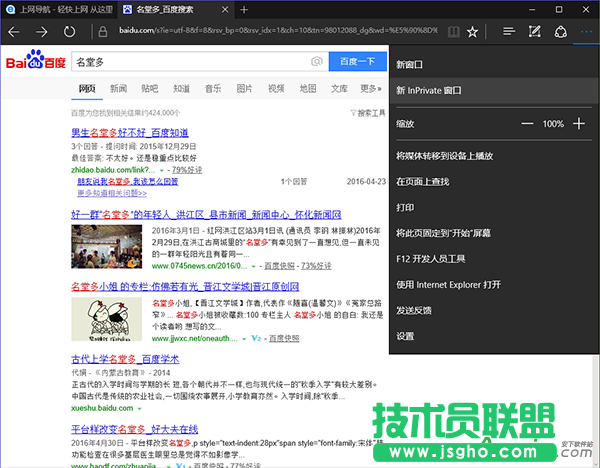Switch to the 视频 search tab
The image size is (600, 468).
click(x=276, y=89)
